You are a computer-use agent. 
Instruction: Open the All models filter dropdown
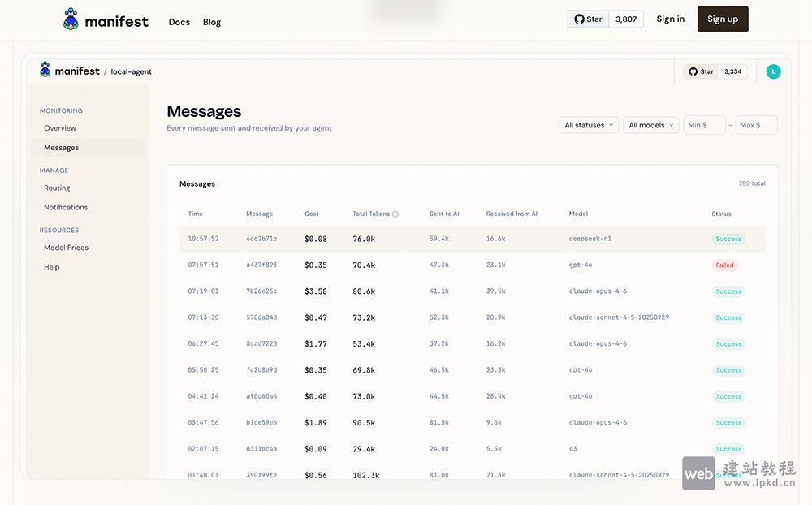(x=651, y=125)
